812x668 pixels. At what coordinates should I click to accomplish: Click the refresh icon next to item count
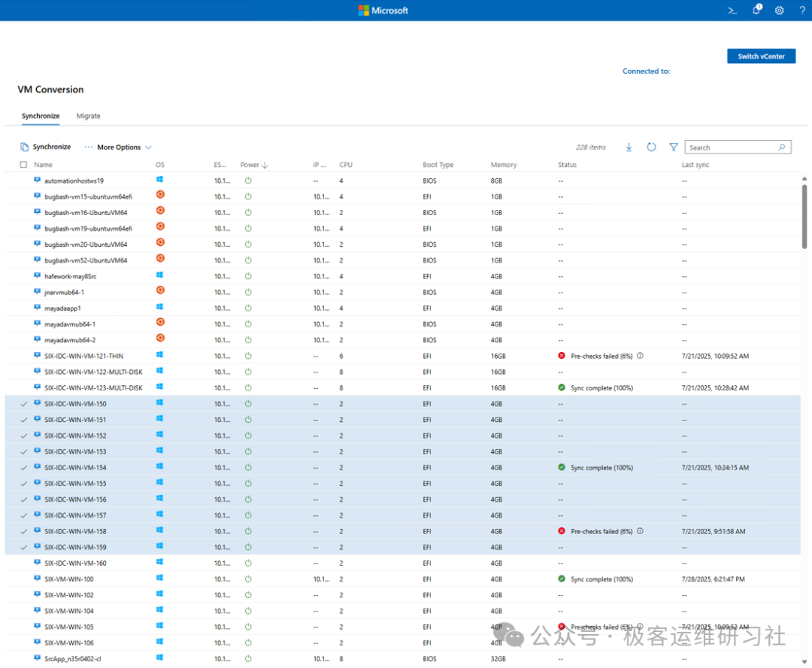point(651,147)
